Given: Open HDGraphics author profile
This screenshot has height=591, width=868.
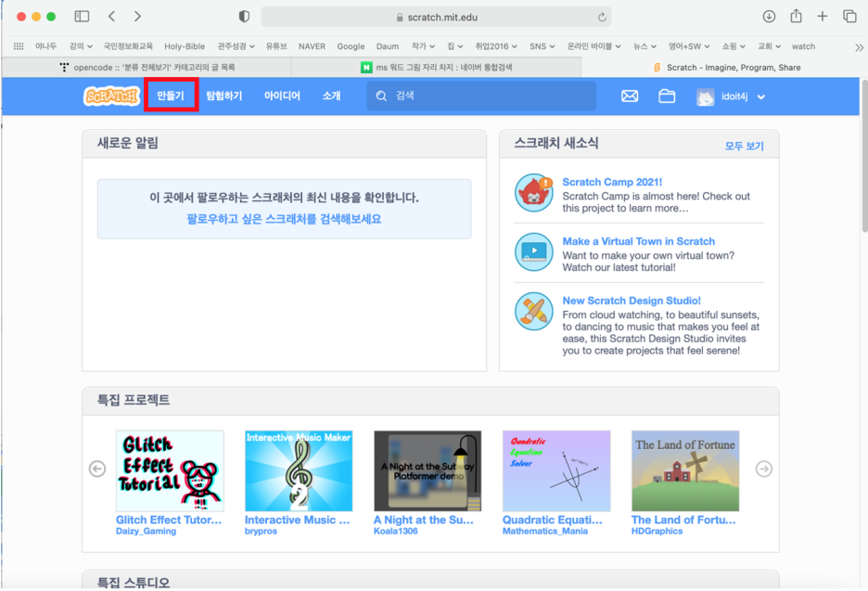Looking at the screenshot, I should (657, 532).
